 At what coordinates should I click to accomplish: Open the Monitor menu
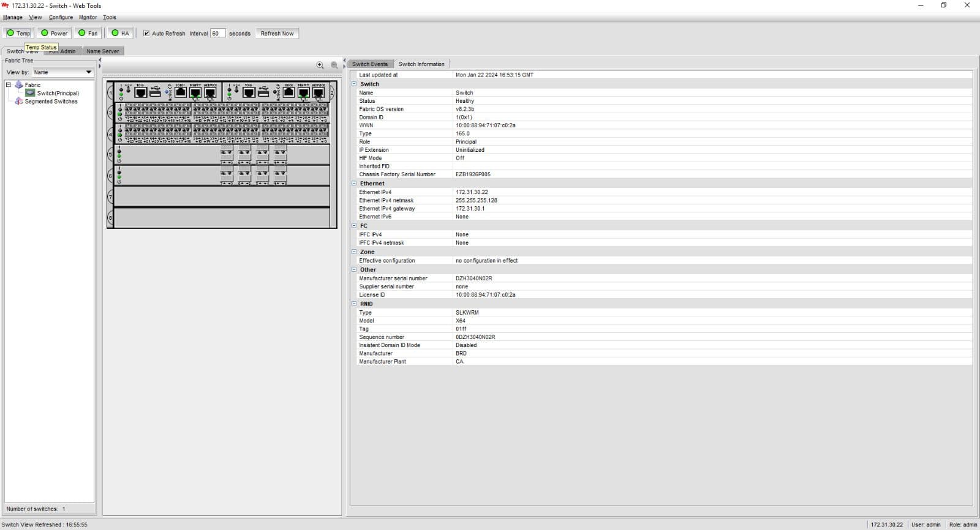(88, 17)
